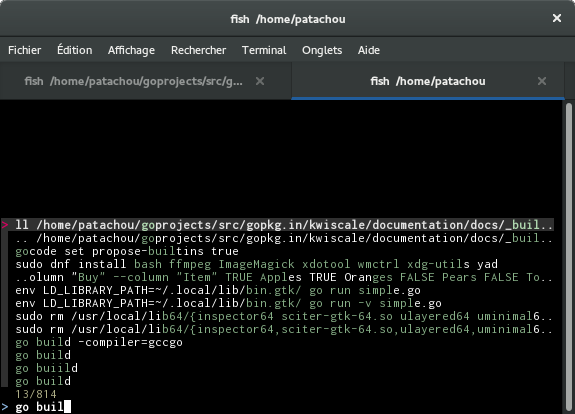Select the fish /home/patachou tab
This screenshot has height=414, width=575.
click(x=428, y=81)
